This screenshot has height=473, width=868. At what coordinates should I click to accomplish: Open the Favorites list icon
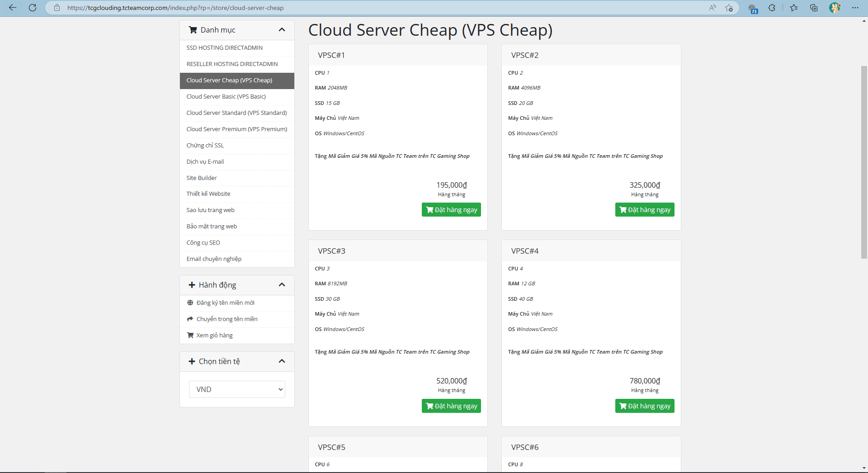pyautogui.click(x=794, y=8)
